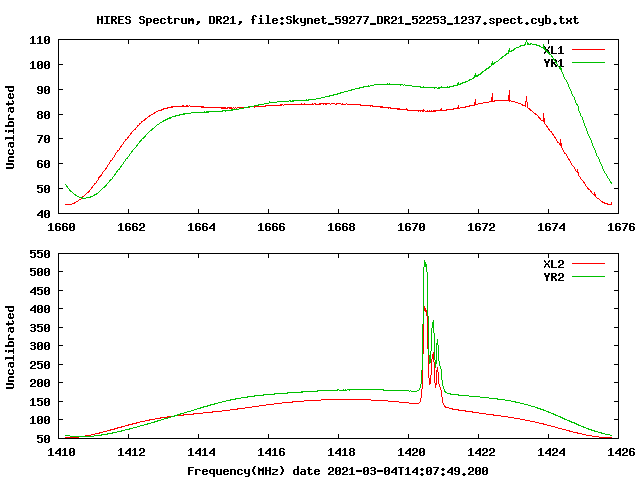This screenshot has width=640, height=480.
Task: Click the 1664 x-axis tick label
Action: point(201,227)
